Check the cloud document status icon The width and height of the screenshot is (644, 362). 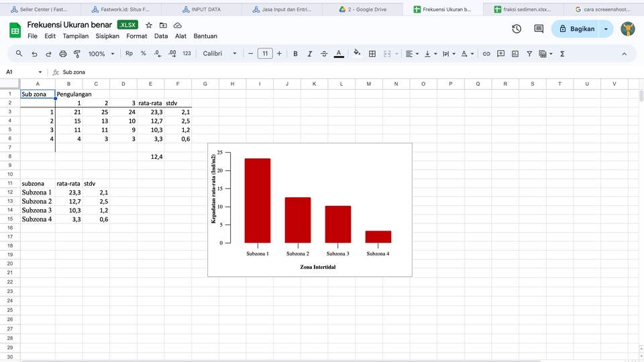[177, 25]
